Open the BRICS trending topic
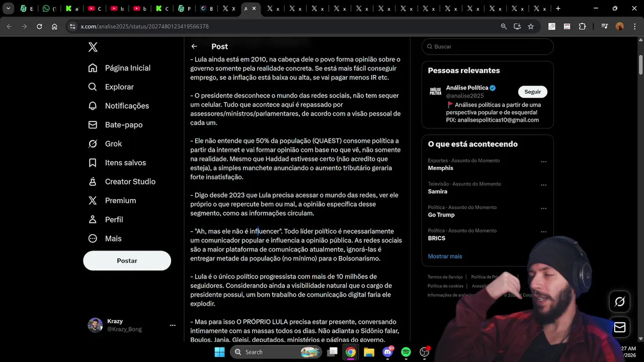The height and width of the screenshot is (362, 644). pos(437,238)
